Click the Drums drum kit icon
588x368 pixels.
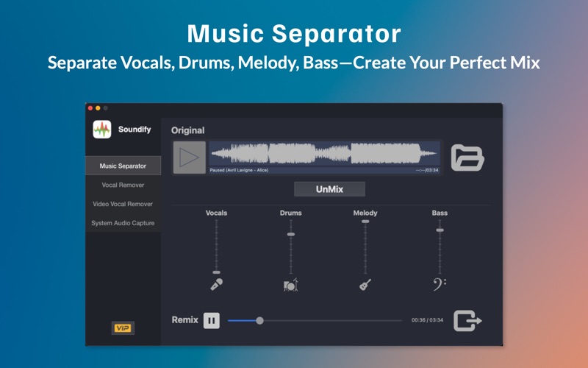click(x=290, y=285)
